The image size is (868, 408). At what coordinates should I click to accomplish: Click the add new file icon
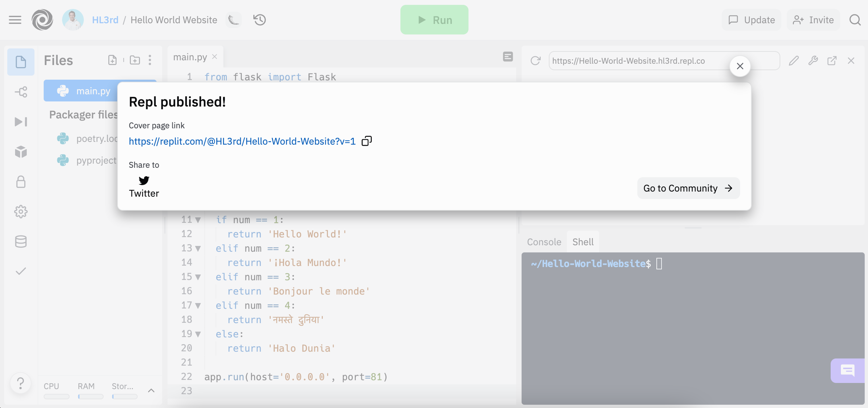(x=112, y=60)
